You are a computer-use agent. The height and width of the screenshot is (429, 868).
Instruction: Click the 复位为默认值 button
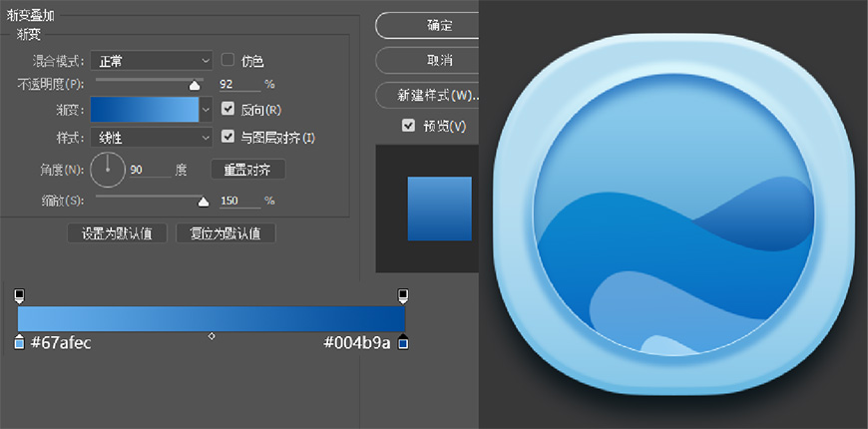225,233
